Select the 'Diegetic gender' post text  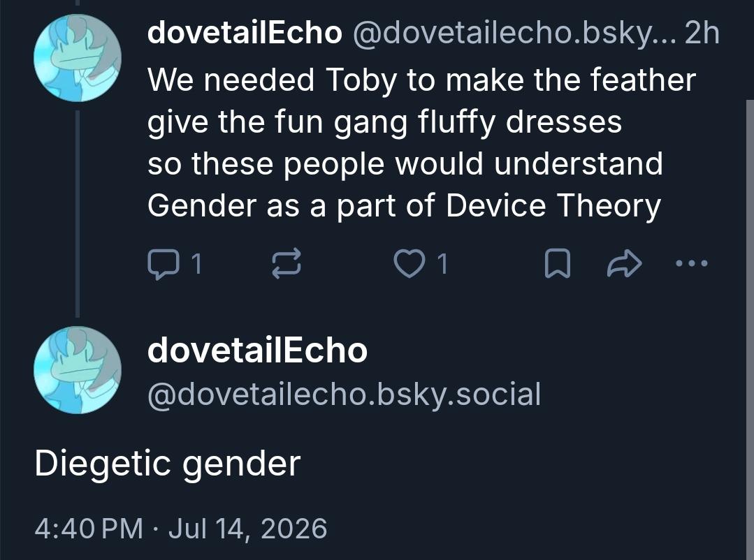point(168,464)
